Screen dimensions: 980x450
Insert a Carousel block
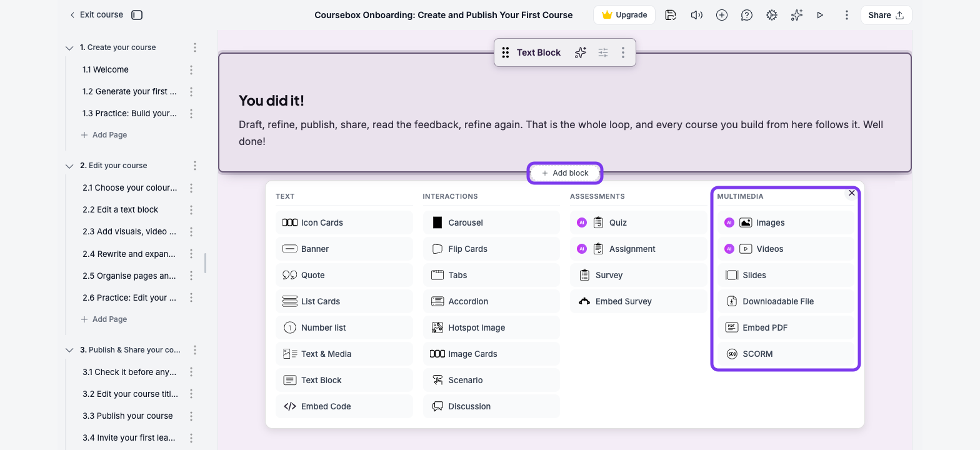coord(491,222)
